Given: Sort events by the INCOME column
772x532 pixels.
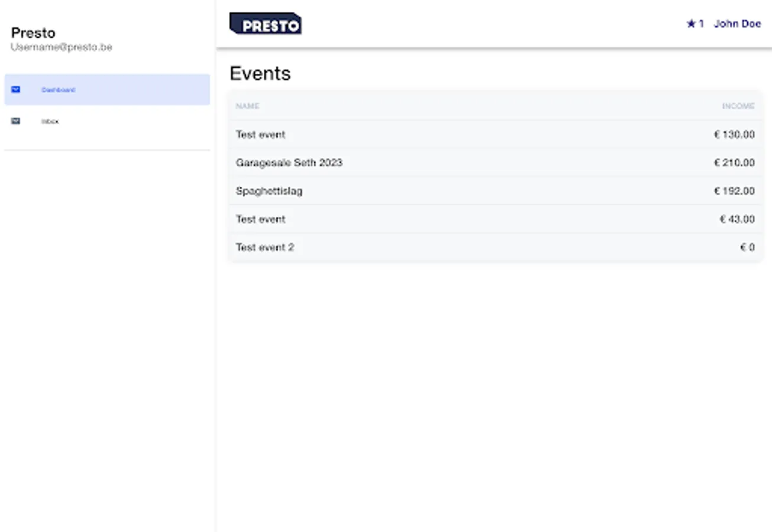Looking at the screenshot, I should point(739,106).
